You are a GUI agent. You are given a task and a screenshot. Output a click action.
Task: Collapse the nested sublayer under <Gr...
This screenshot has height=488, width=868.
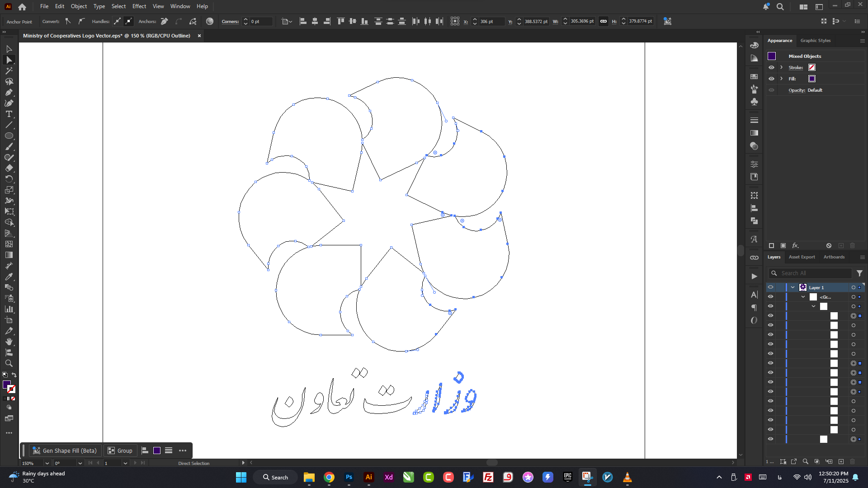[x=813, y=306]
